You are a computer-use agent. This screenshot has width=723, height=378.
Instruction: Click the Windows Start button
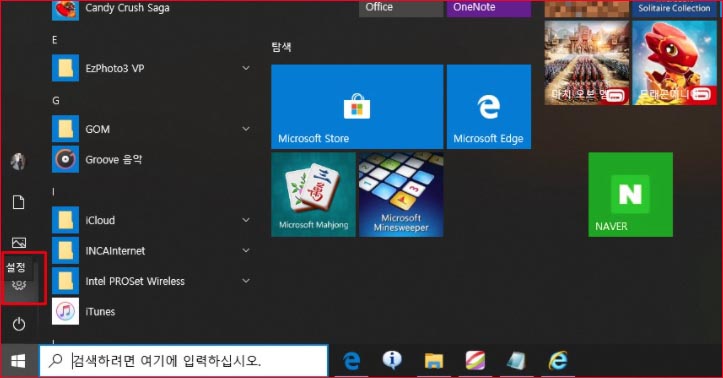(x=18, y=361)
